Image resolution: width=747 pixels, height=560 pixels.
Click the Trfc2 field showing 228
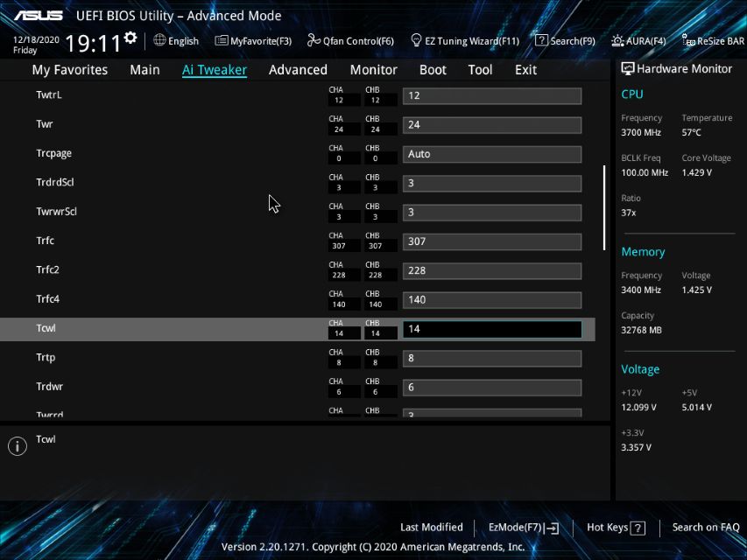[x=492, y=271]
